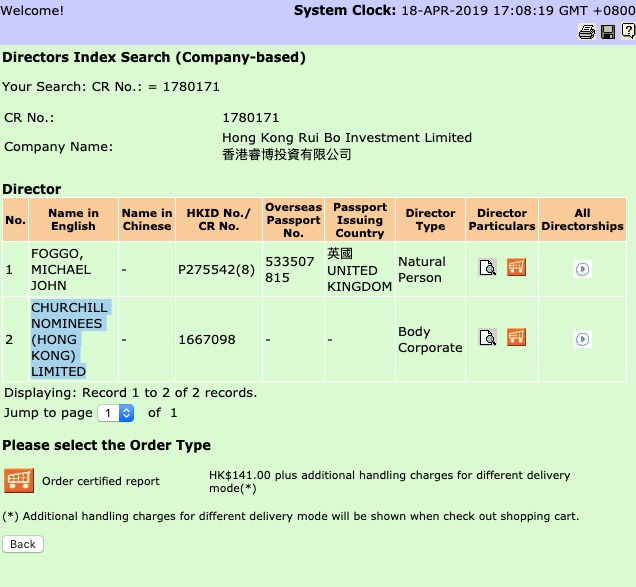The height and width of the screenshot is (587, 636).
Task: Click the Name in English column header
Action: point(73,220)
